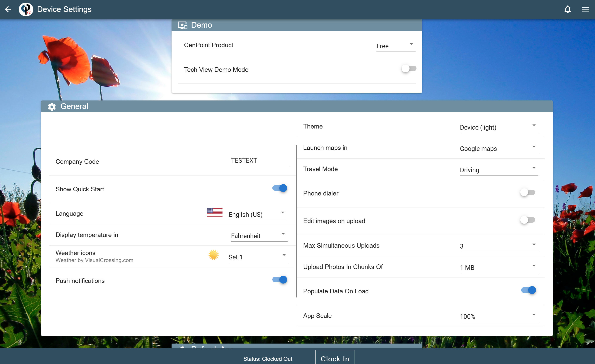Click the Populate Data On Load label
The width and height of the screenshot is (595, 364).
336,291
